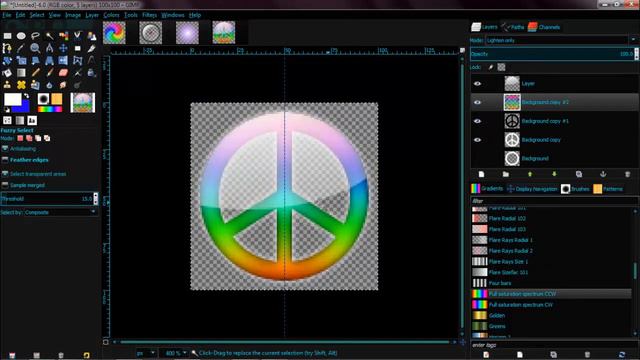This screenshot has height=360, width=640.
Task: Select the Paths tool in toolbox
Action: click(x=7, y=48)
